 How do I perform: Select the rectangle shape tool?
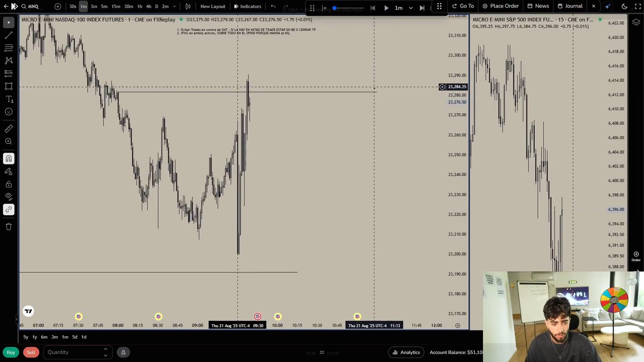[8, 86]
